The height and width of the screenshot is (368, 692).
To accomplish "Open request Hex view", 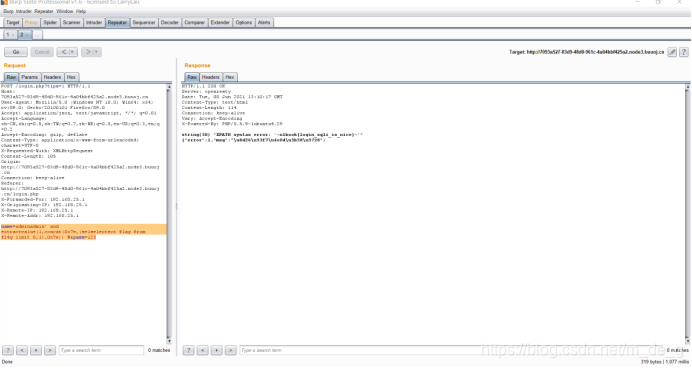I will pyautogui.click(x=71, y=77).
